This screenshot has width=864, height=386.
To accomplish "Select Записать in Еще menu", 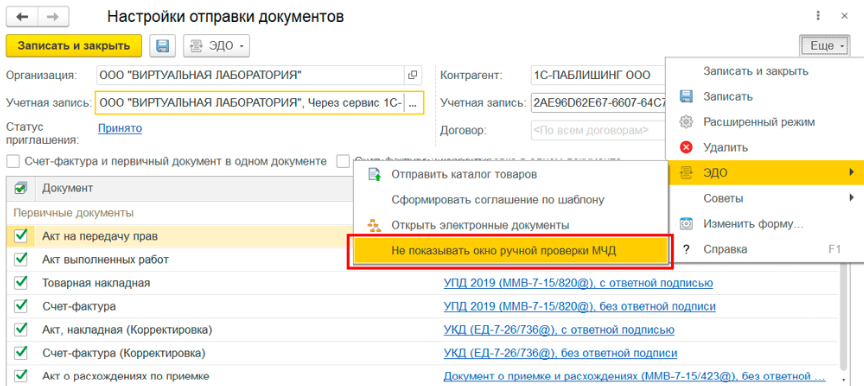I will tap(728, 96).
